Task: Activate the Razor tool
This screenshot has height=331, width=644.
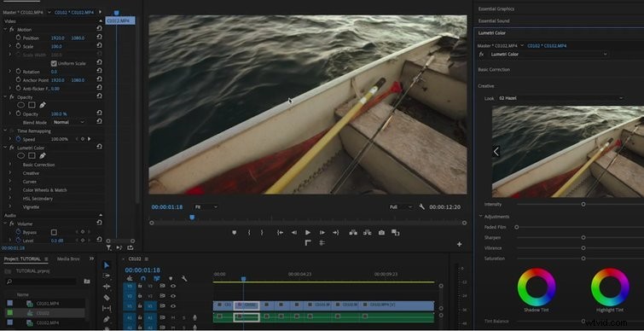Action: click(x=107, y=298)
